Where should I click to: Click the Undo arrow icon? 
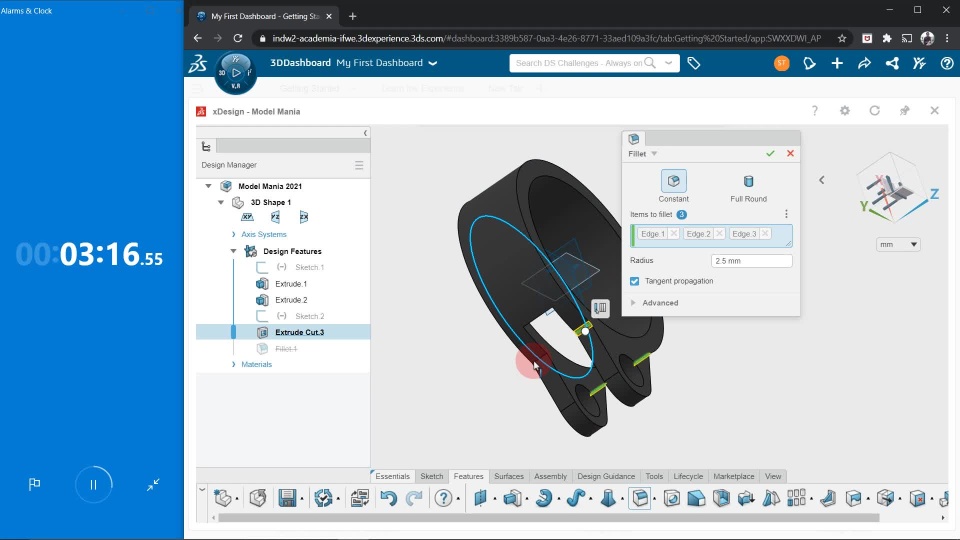388,498
